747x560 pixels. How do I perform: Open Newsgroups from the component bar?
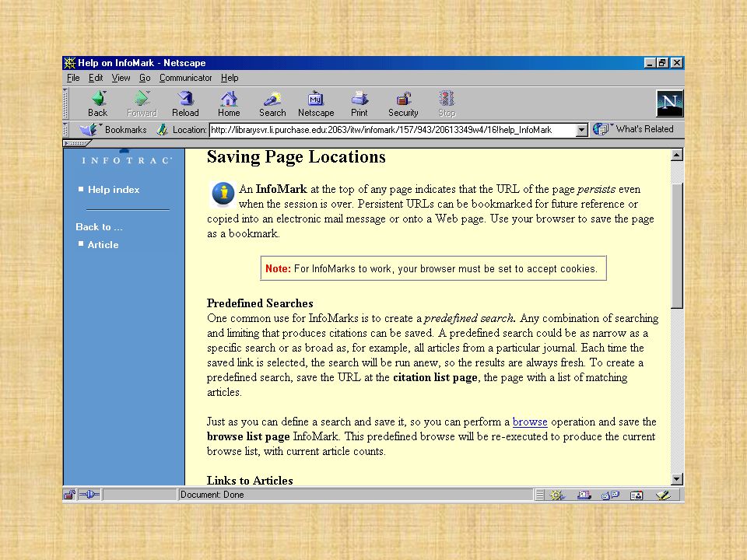610,495
